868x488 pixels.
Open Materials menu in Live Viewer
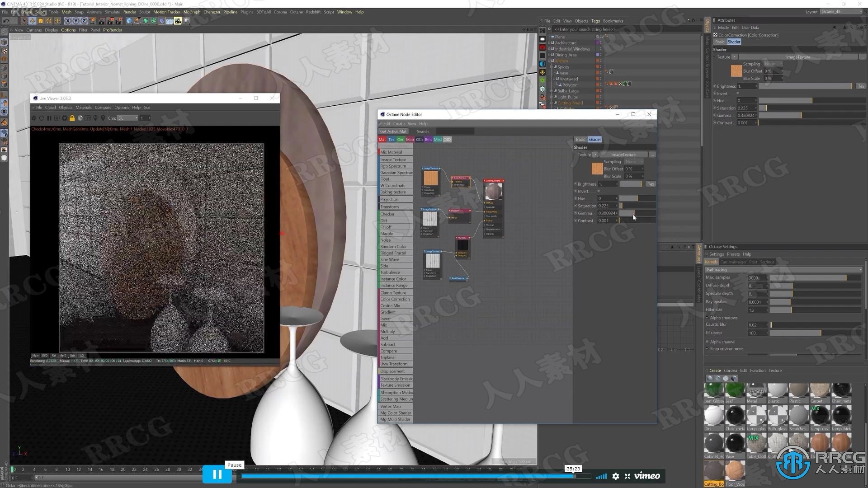click(83, 108)
